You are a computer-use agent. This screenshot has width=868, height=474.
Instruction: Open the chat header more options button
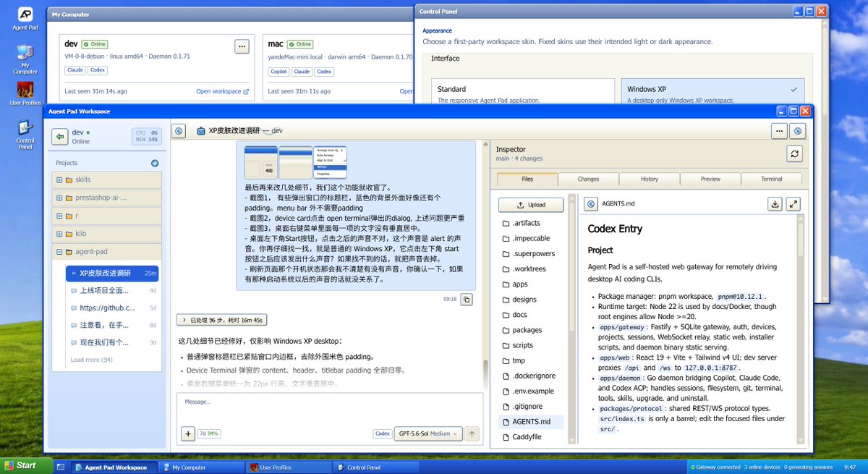779,131
